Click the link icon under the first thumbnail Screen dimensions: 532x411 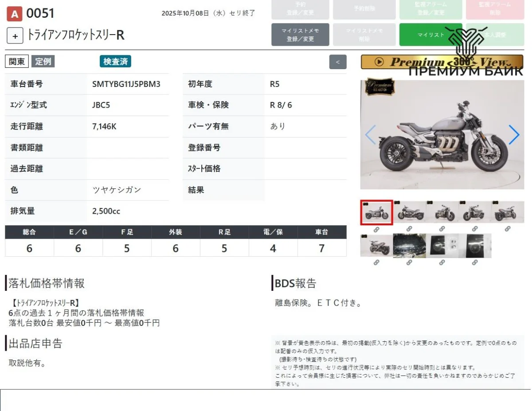pos(376,229)
